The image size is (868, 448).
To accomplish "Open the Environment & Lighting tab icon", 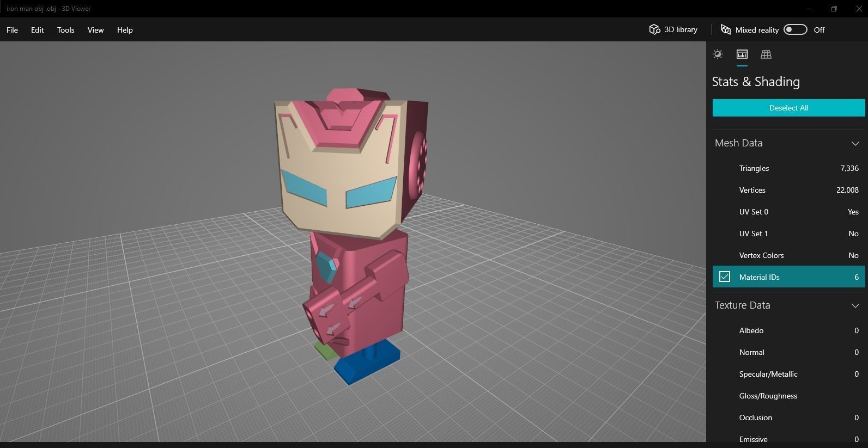I will (718, 54).
